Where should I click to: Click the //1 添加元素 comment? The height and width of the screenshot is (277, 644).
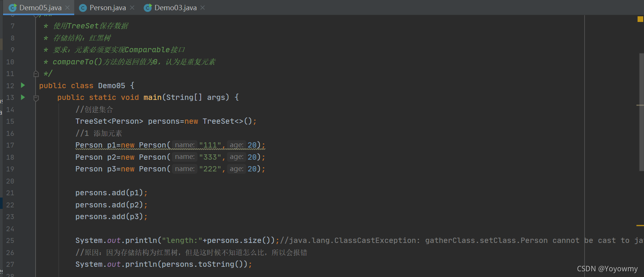pos(99,134)
